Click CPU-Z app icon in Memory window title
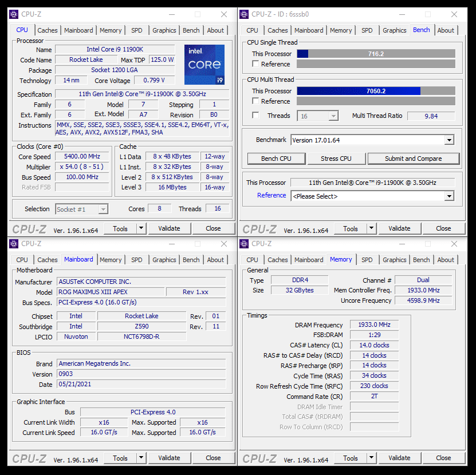 click(244, 244)
